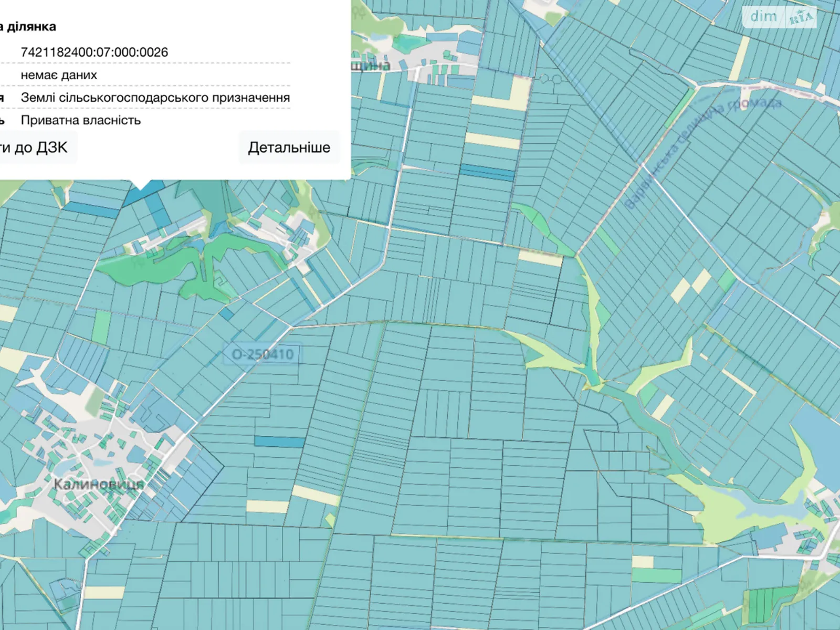840x630 pixels.
Task: Click the О-250410 road shield label
Action: (x=262, y=354)
